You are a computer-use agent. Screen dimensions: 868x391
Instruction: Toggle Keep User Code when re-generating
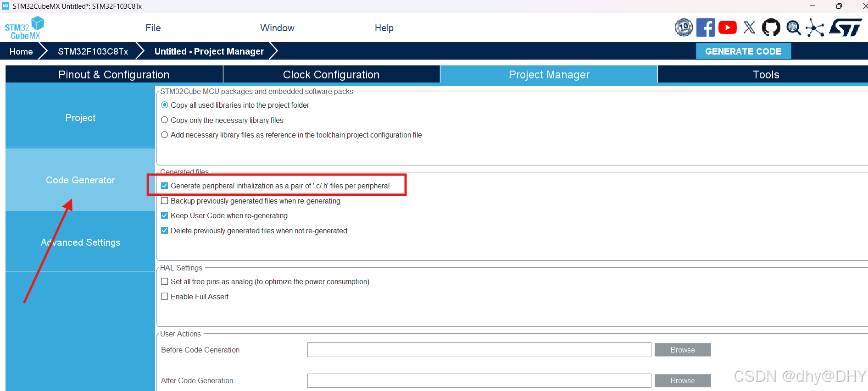click(x=164, y=215)
